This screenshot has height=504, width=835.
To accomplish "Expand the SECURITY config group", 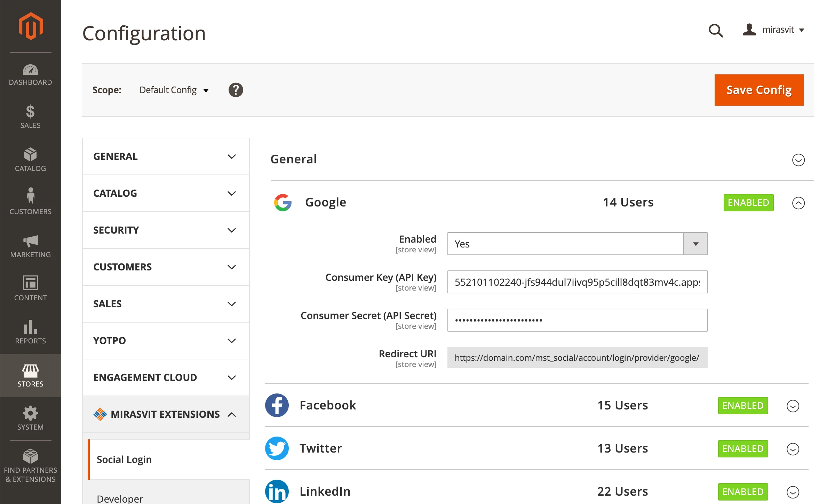I will tap(166, 230).
